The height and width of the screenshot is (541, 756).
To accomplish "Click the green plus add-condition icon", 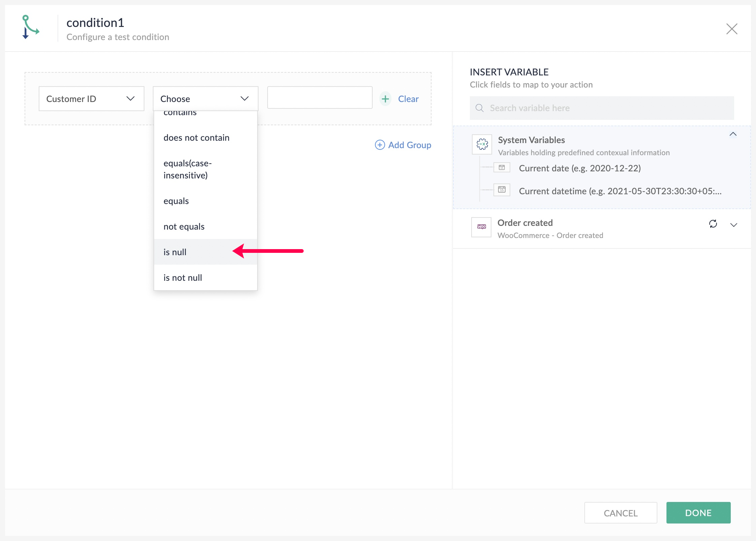I will click(385, 99).
